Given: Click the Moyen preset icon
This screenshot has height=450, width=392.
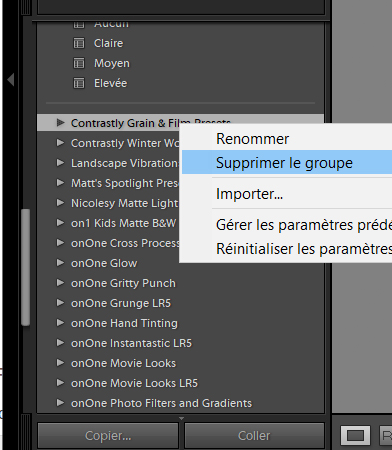Looking at the screenshot, I should coord(79,63).
